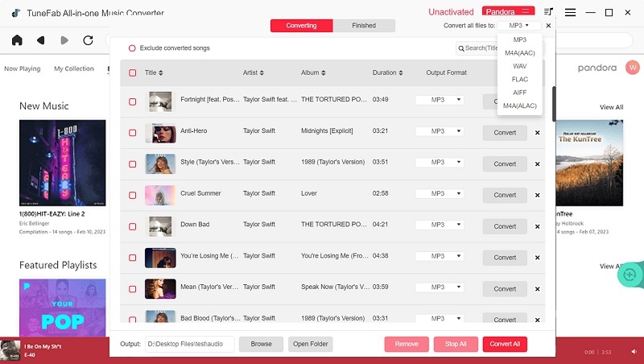The height and width of the screenshot is (364, 644).
Task: Open the playlist queue icon in title bar
Action: point(549,12)
